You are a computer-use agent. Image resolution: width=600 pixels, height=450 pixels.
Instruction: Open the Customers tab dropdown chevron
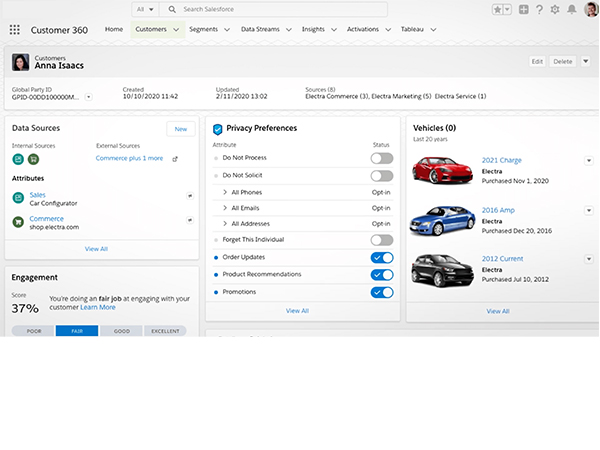pos(176,29)
